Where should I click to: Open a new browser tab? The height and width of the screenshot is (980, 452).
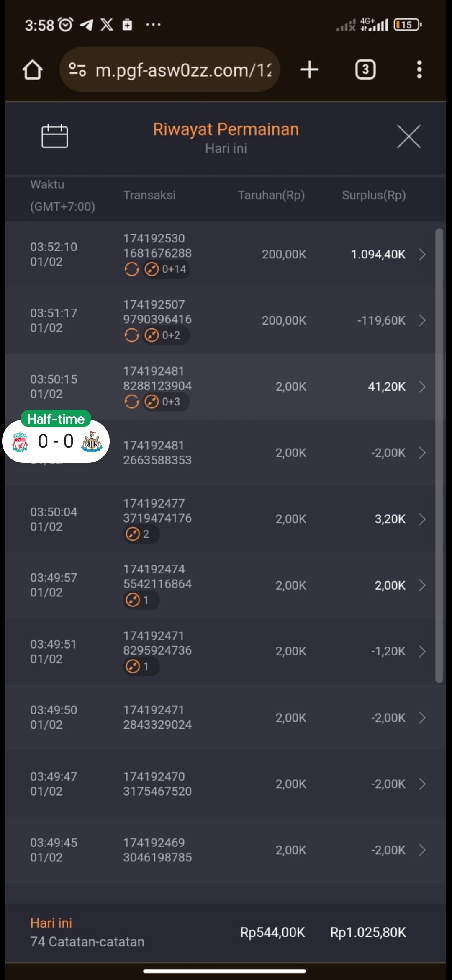(309, 70)
